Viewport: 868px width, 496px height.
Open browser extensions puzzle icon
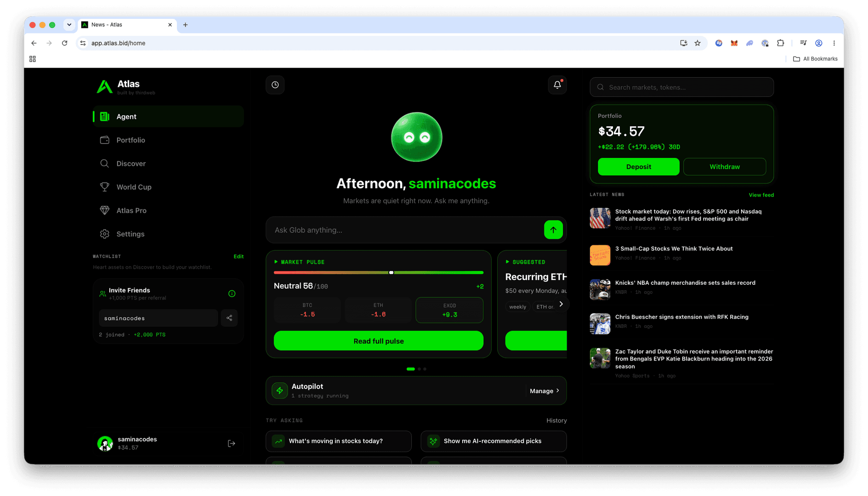(x=781, y=43)
